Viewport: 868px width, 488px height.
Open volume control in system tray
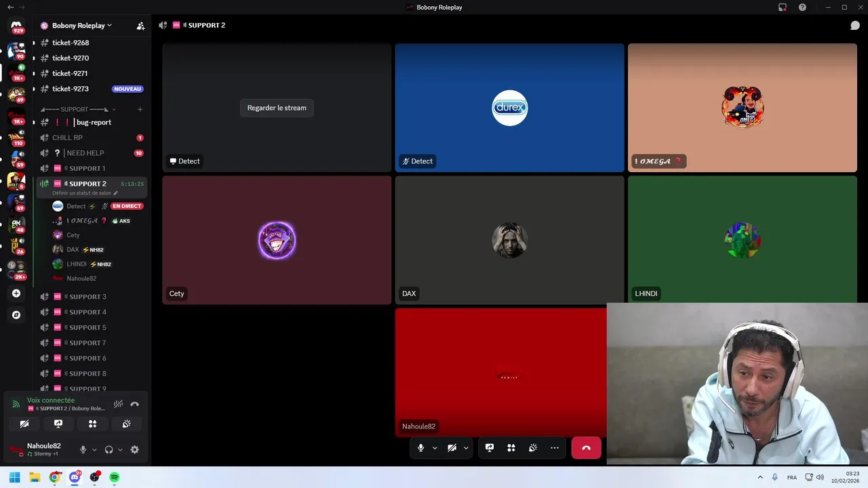(x=820, y=477)
